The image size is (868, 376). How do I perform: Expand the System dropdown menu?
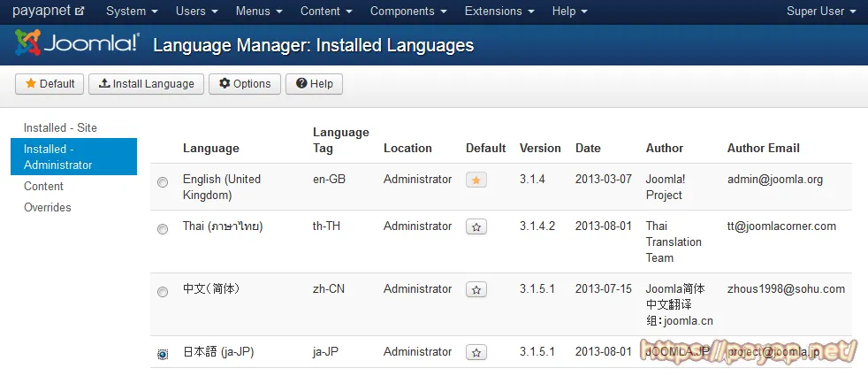coord(132,12)
